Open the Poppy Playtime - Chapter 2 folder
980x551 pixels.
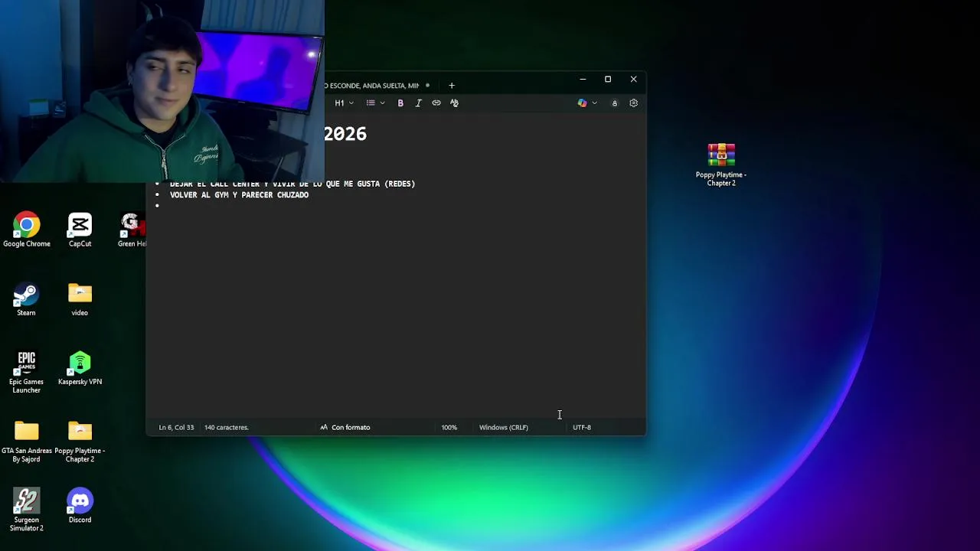80,442
